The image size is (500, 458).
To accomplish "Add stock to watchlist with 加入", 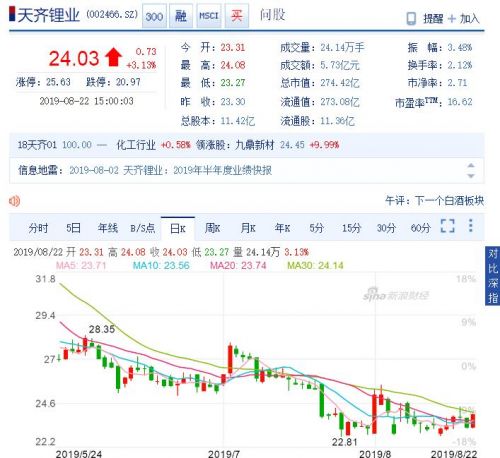I will pos(464,19).
